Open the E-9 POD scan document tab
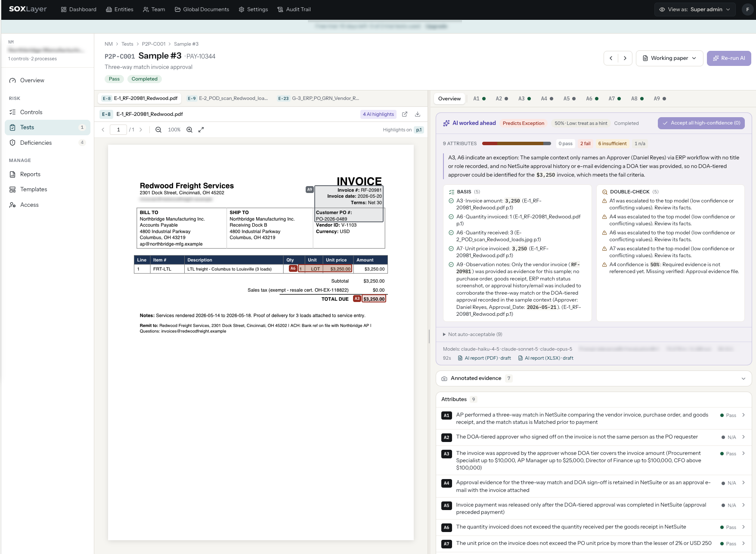 [227, 98]
